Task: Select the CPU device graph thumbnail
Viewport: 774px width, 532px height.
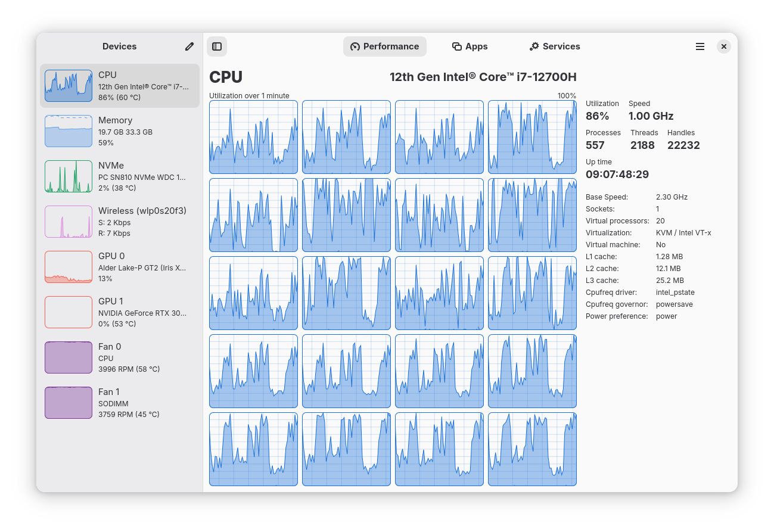Action: [69, 86]
